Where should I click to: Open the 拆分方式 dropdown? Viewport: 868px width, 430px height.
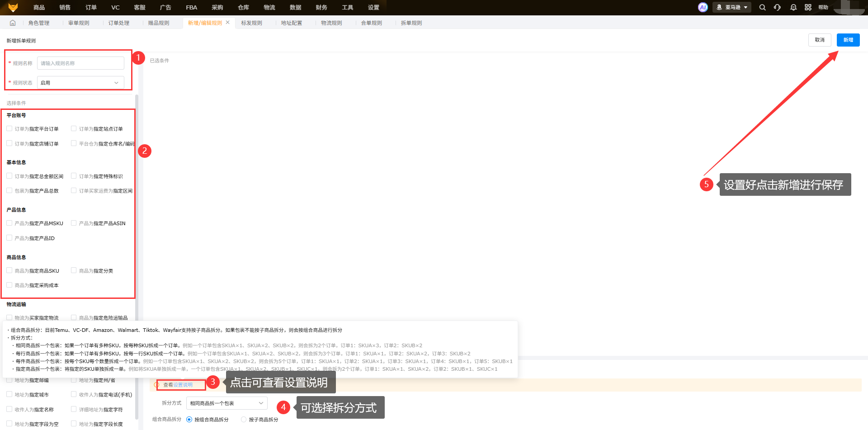226,403
